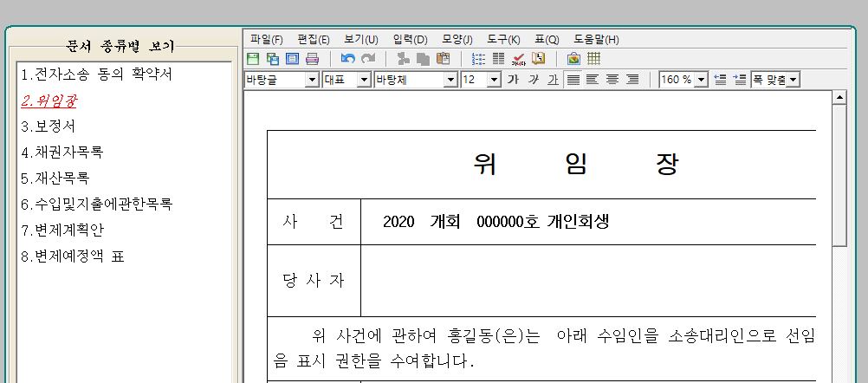The width and height of the screenshot is (868, 383).
Task: Select 8.변제예정액 표 in the list
Action: (x=73, y=256)
